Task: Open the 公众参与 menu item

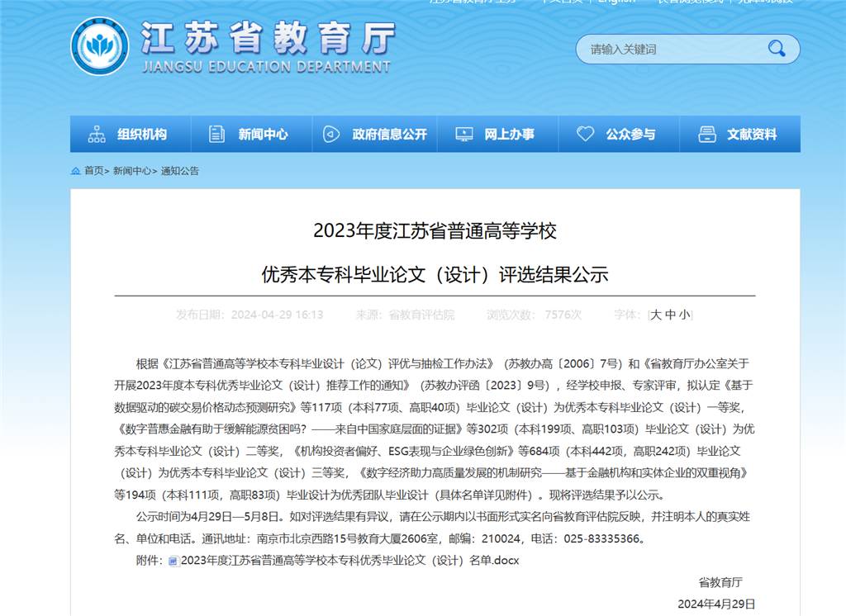Action: coord(630,134)
